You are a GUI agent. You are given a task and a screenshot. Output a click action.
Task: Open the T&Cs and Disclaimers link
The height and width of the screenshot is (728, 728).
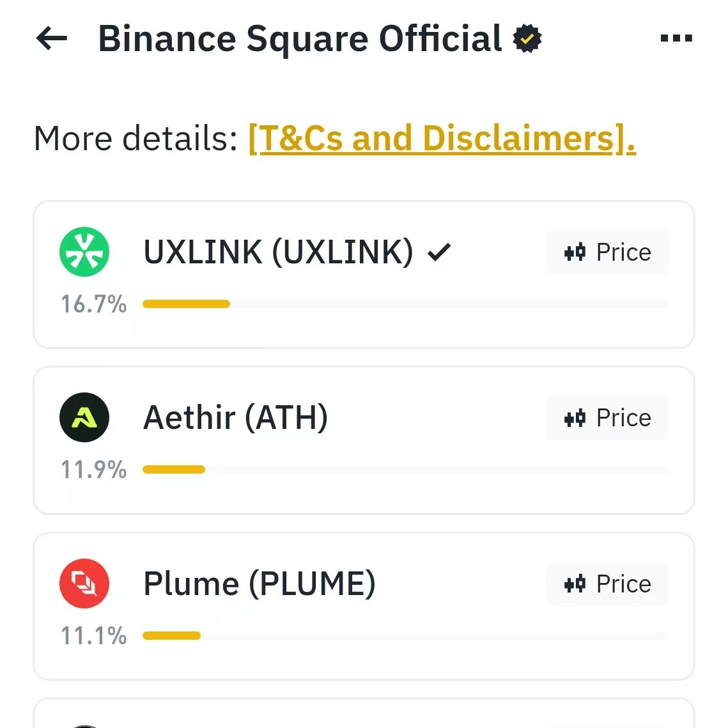click(x=442, y=138)
